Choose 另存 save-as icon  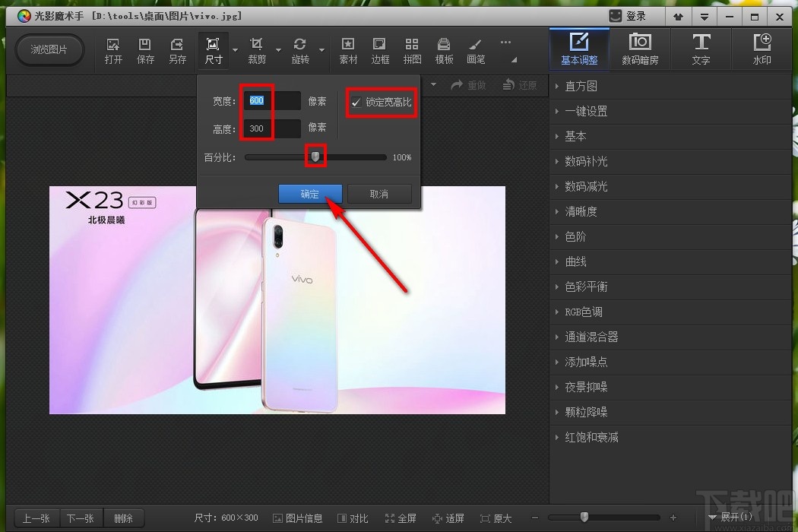tap(177, 51)
